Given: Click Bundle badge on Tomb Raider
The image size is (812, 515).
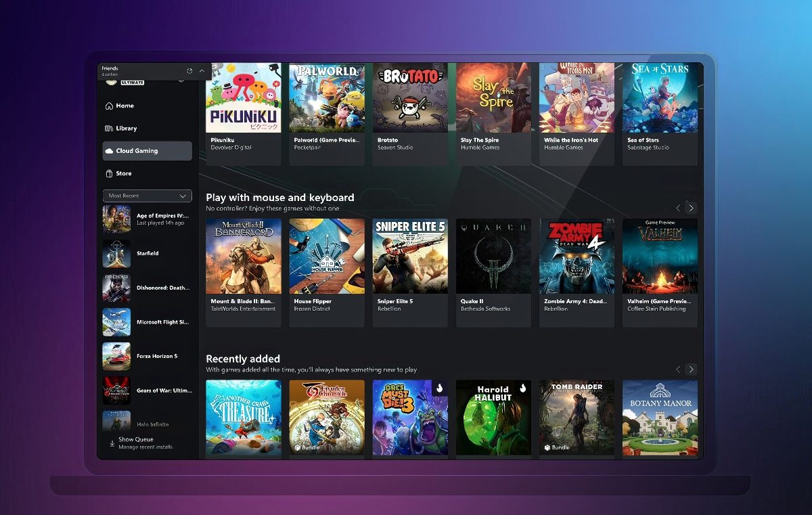Looking at the screenshot, I should pos(557,447).
